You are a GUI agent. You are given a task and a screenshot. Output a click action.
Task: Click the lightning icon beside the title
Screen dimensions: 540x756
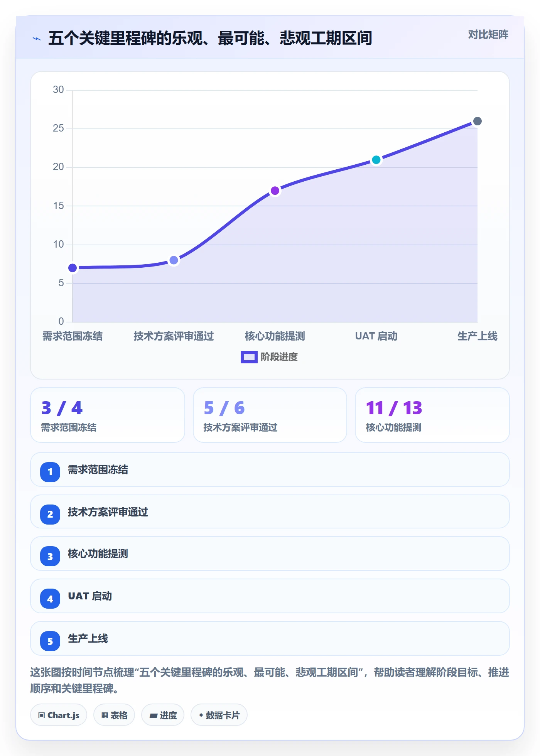click(x=37, y=39)
